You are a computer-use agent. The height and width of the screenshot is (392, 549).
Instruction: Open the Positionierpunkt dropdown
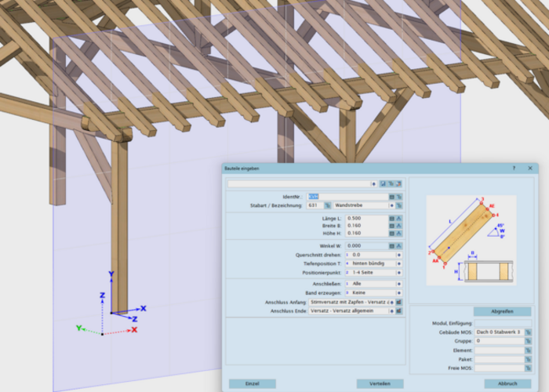pyautogui.click(x=398, y=273)
